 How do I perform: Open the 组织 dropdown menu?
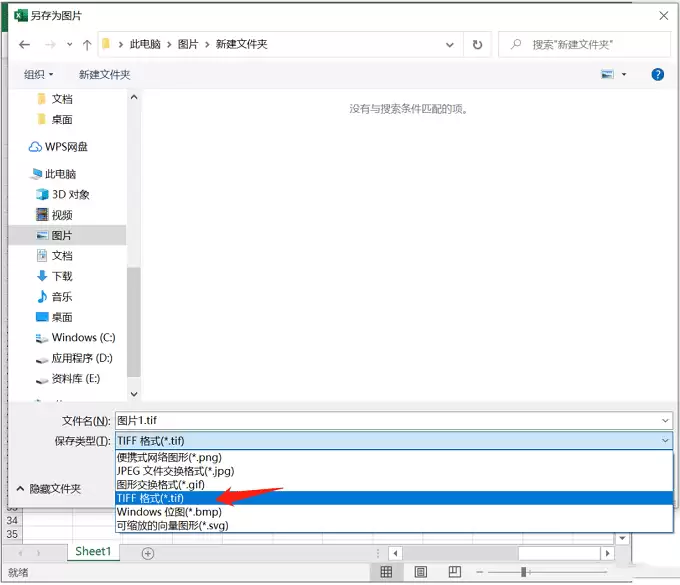coord(38,75)
